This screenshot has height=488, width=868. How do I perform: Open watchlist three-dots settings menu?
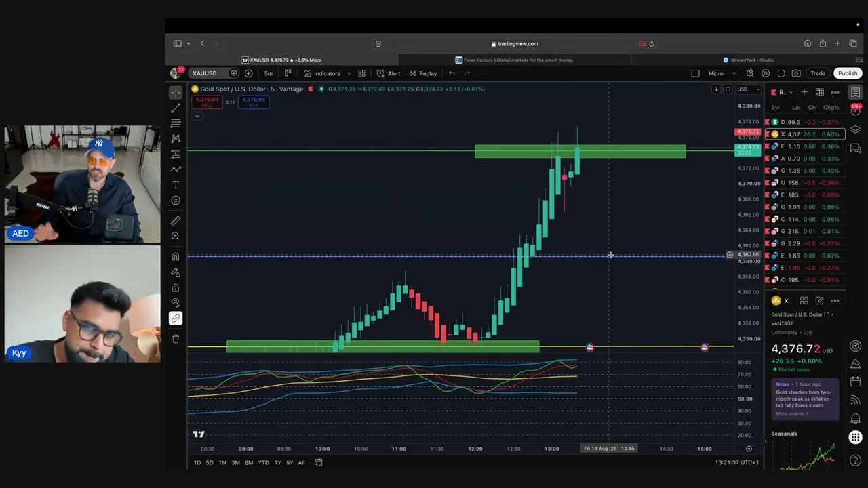[835, 92]
